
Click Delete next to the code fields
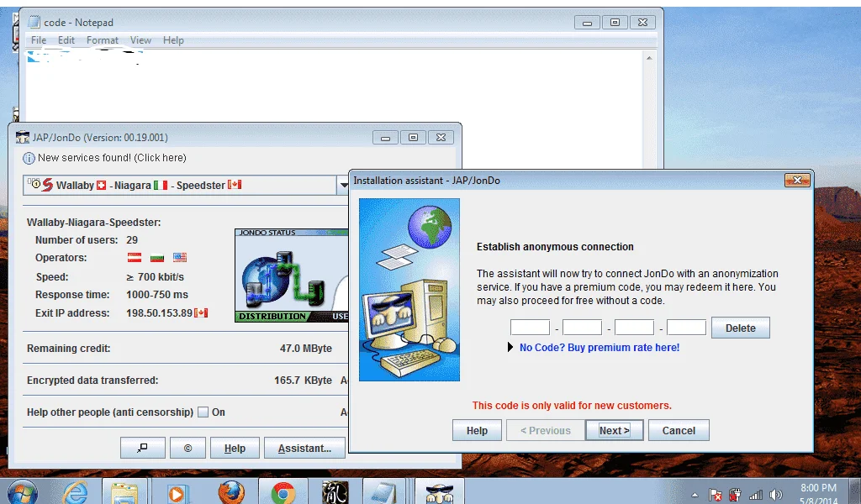740,328
